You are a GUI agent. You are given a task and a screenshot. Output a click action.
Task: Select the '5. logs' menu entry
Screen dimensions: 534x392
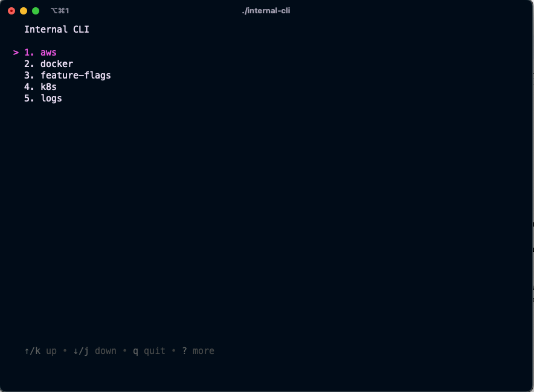click(x=43, y=98)
